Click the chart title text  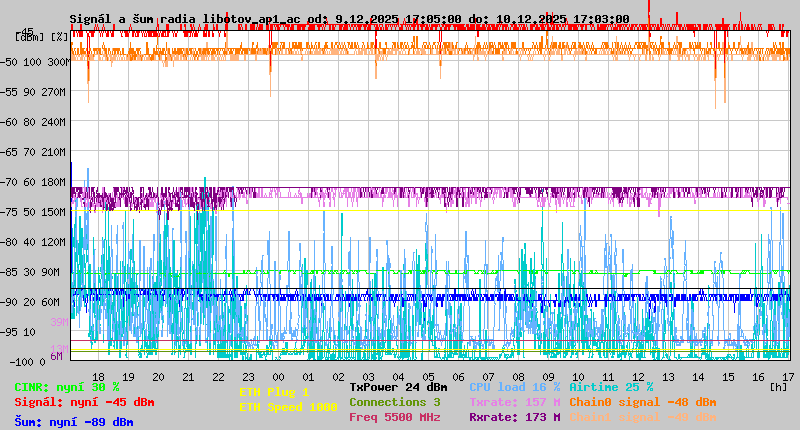coord(349,19)
